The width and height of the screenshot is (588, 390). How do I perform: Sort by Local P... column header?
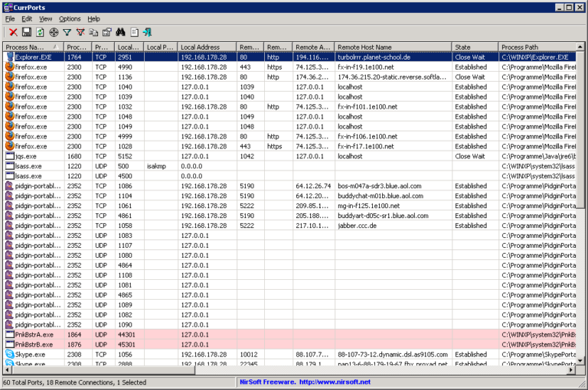(x=161, y=47)
